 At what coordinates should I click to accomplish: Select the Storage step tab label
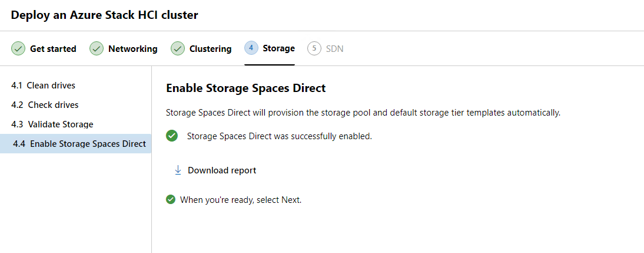[x=278, y=48]
